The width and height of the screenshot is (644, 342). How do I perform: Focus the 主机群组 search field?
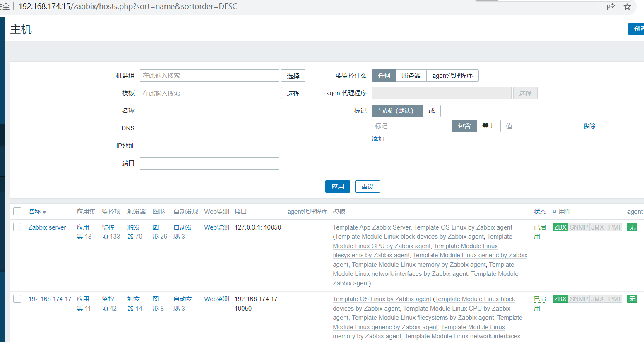209,76
